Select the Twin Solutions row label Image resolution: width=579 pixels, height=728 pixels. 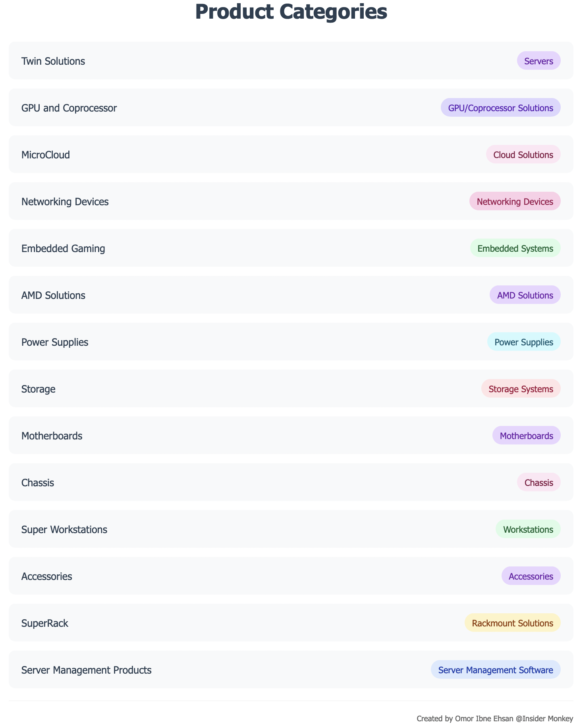pos(53,61)
